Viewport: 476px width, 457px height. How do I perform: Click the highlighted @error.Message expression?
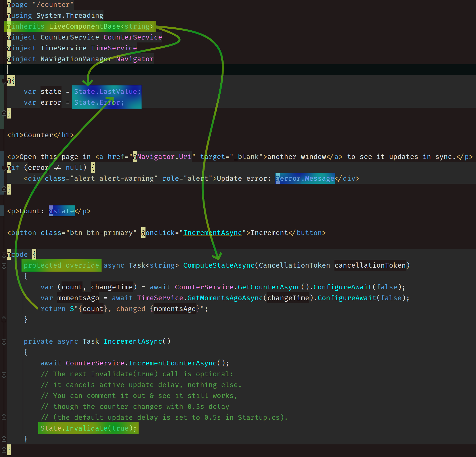coord(305,179)
